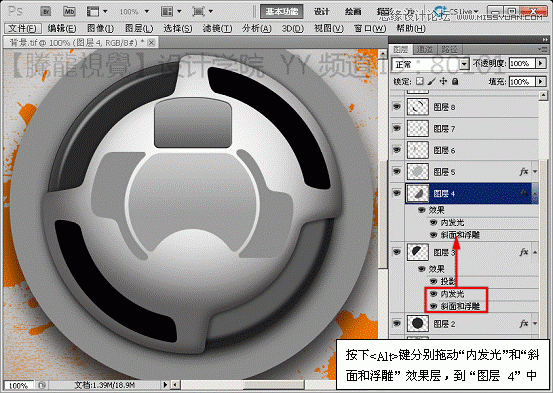
Task: Hide 图层 8 with its eye icon
Action: (x=397, y=106)
